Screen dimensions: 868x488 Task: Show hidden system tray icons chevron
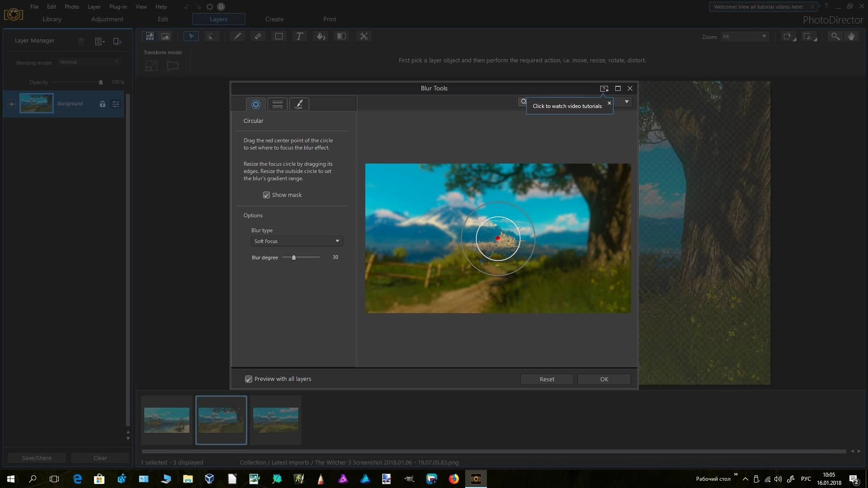pos(745,479)
